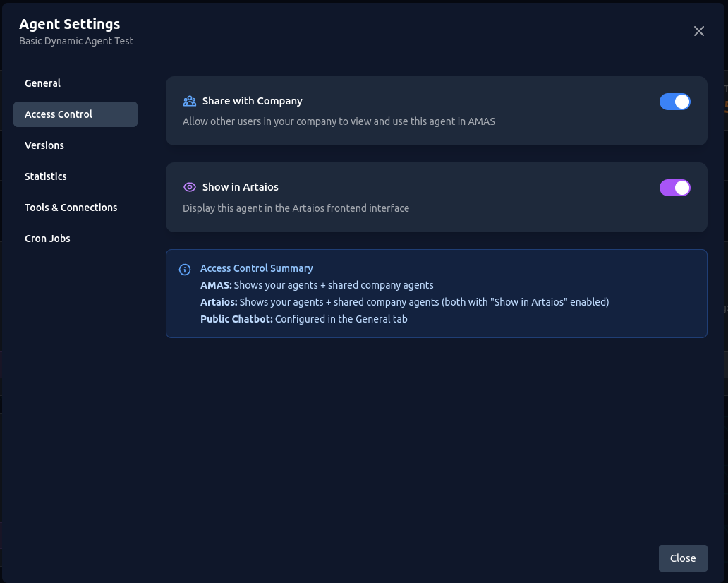This screenshot has height=583, width=728.
Task: Click the eye icon beside Show in Artaios
Action: [x=190, y=187]
